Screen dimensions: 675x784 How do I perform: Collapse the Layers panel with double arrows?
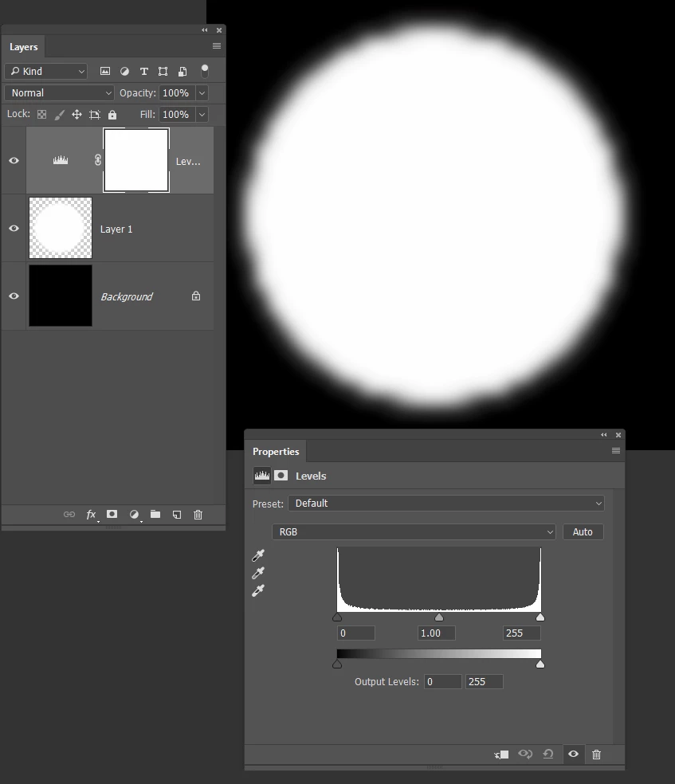[205, 30]
